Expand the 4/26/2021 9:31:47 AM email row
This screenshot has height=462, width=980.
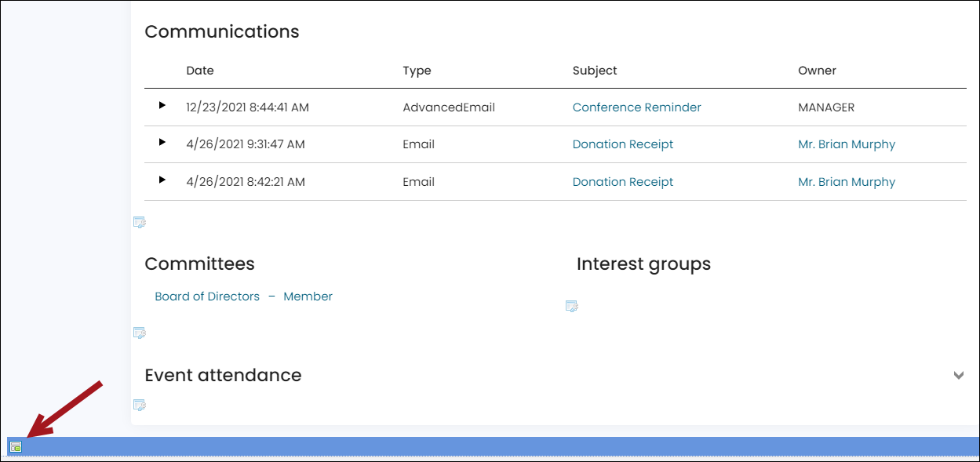coord(162,142)
